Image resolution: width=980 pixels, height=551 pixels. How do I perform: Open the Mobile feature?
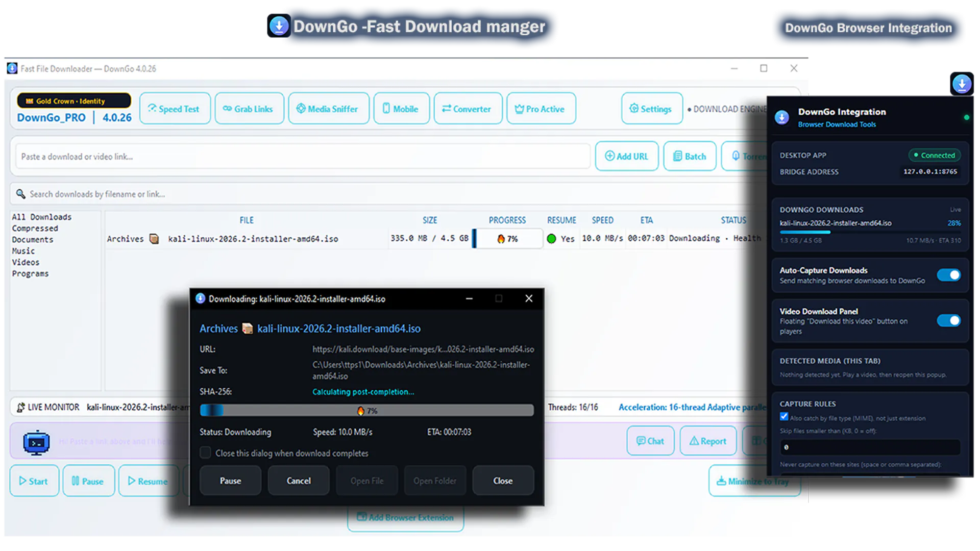coord(401,109)
